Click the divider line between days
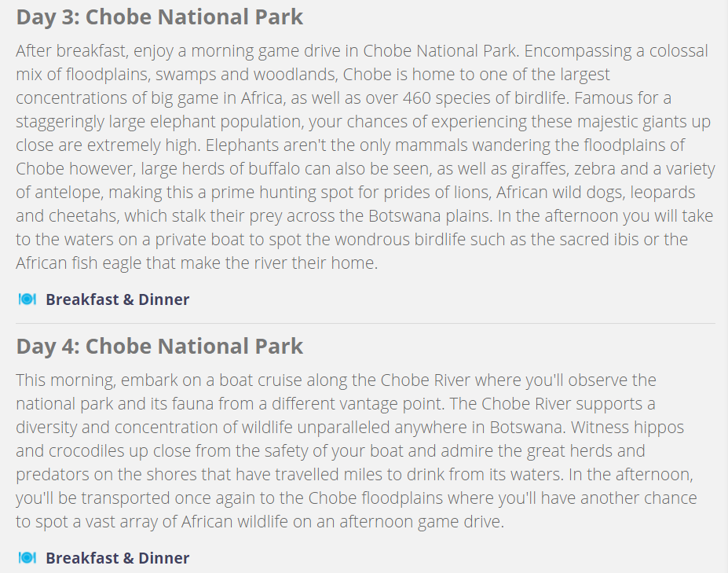 tap(365, 323)
